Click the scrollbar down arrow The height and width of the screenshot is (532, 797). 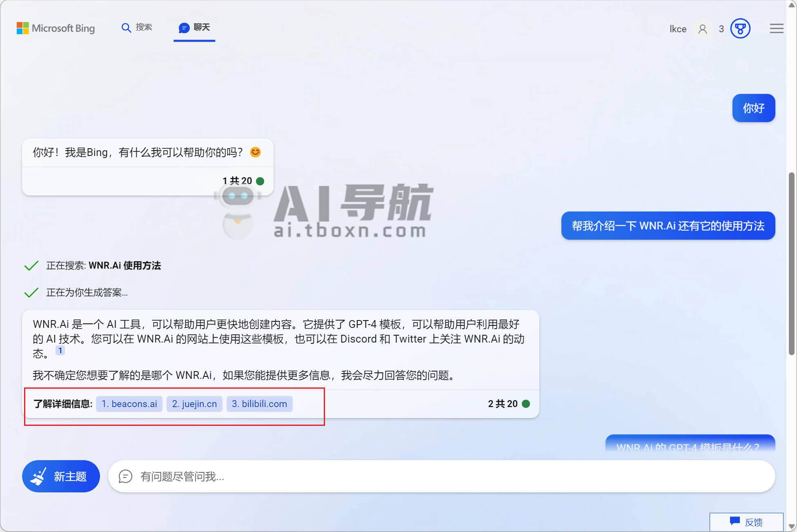click(x=791, y=527)
